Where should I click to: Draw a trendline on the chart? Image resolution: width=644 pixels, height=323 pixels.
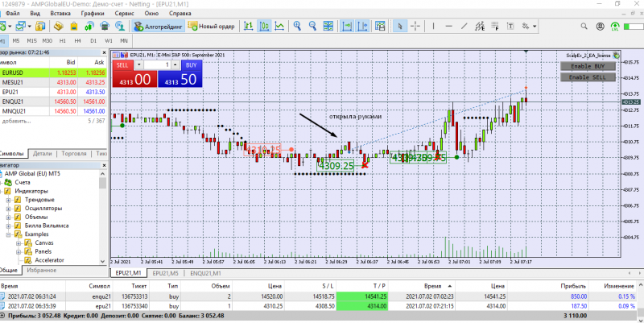[x=464, y=27]
